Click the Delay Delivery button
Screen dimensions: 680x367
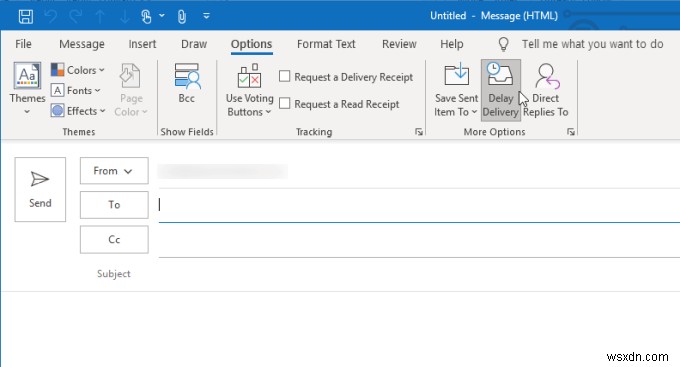point(501,90)
